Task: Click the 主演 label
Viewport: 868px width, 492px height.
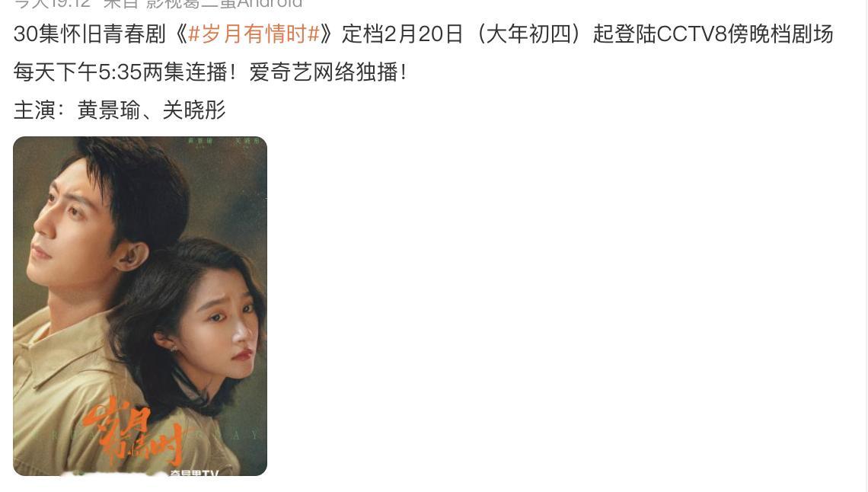Action: pyautogui.click(x=34, y=110)
